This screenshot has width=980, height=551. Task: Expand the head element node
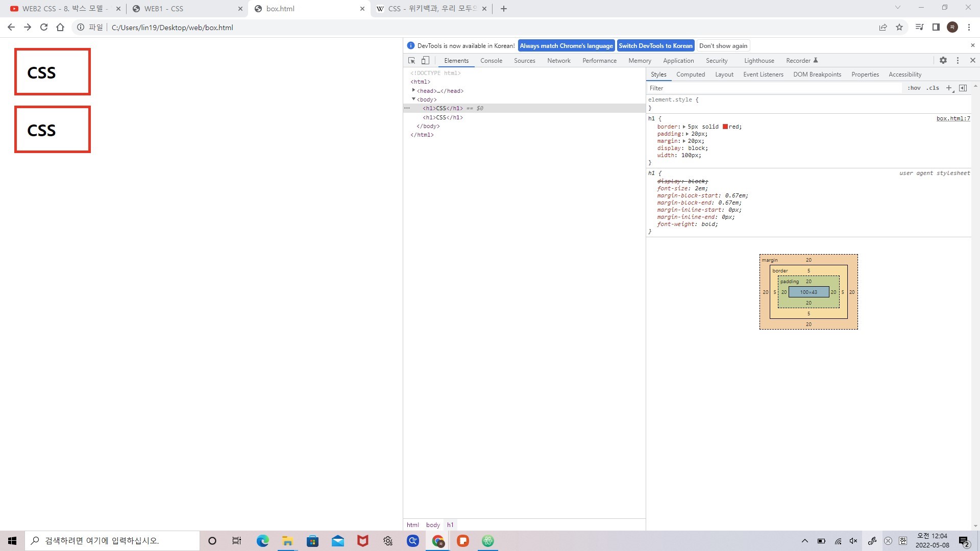413,90
